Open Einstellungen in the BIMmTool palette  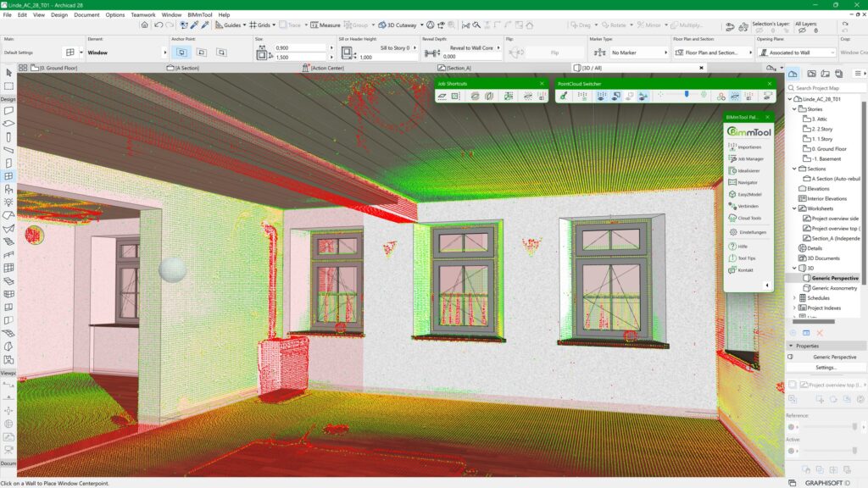(750, 230)
